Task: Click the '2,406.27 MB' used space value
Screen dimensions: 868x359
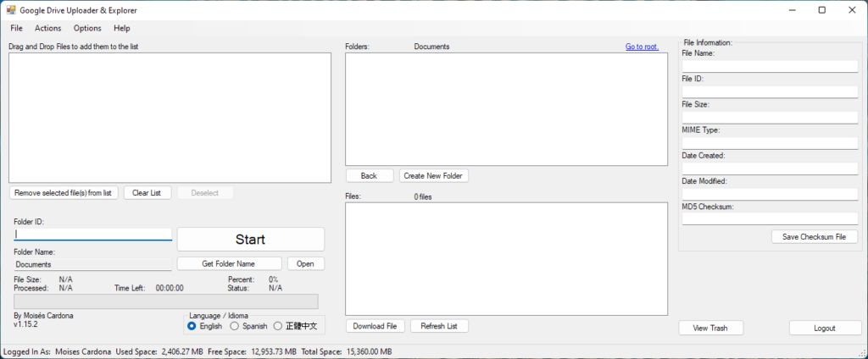Action: point(182,352)
